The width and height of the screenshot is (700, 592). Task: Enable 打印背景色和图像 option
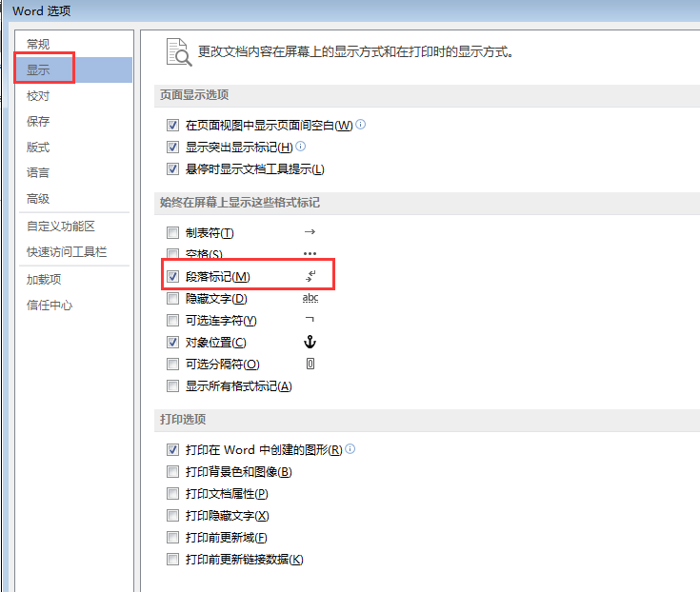[172, 471]
